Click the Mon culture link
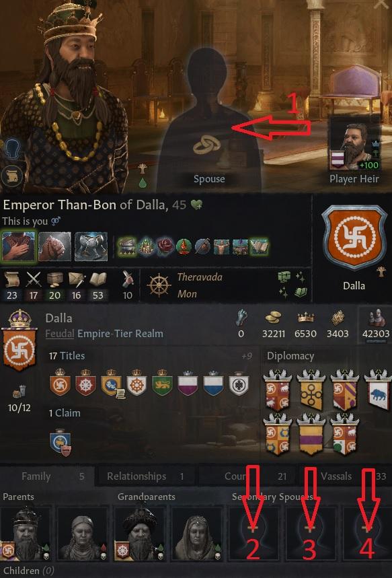The height and width of the screenshot is (578, 392). pos(187,294)
